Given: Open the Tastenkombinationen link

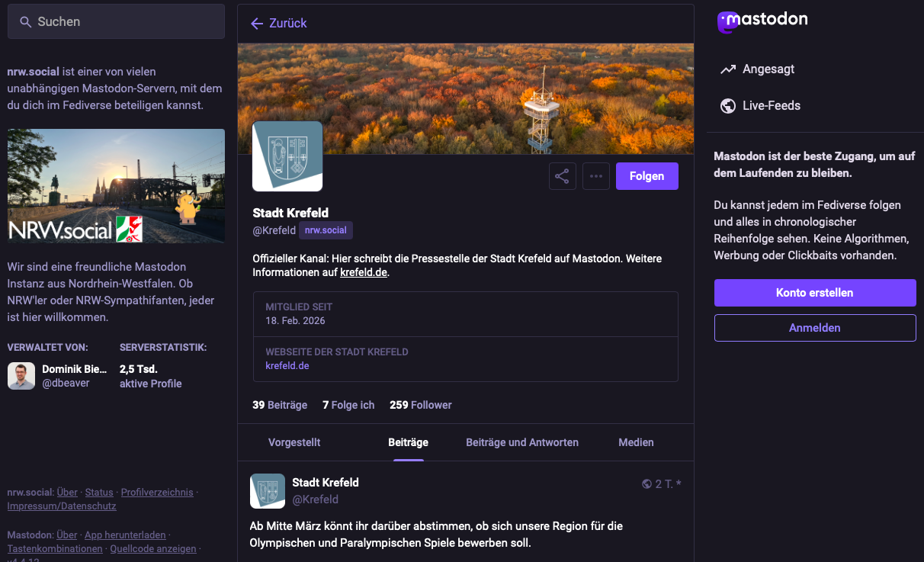Looking at the screenshot, I should (54, 548).
